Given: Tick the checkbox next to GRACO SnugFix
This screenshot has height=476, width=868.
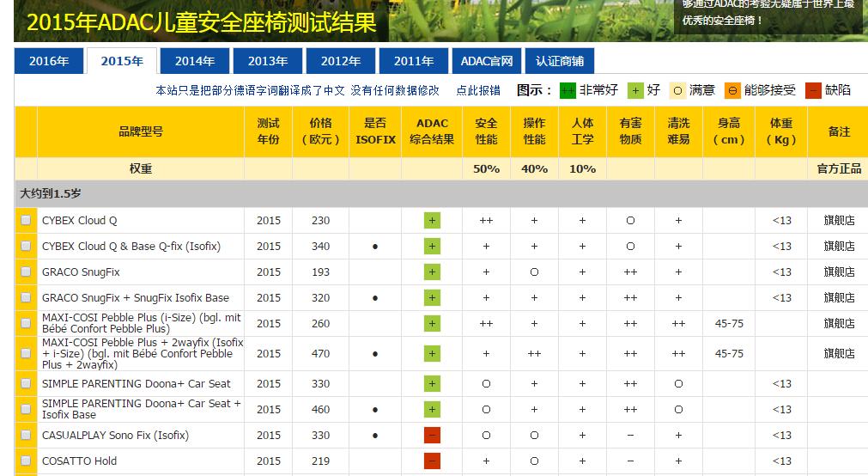Looking at the screenshot, I should pyautogui.click(x=26, y=272).
